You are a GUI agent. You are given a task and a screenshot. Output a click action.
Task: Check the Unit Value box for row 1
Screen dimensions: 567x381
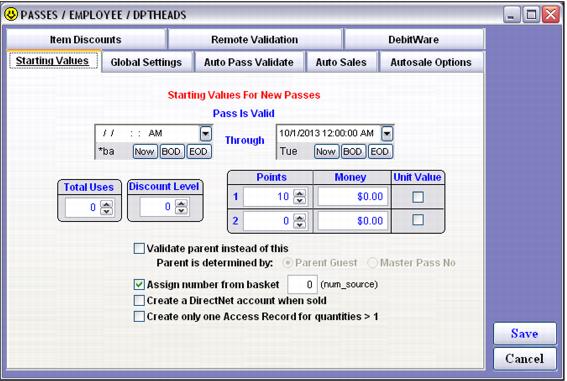coord(418,197)
